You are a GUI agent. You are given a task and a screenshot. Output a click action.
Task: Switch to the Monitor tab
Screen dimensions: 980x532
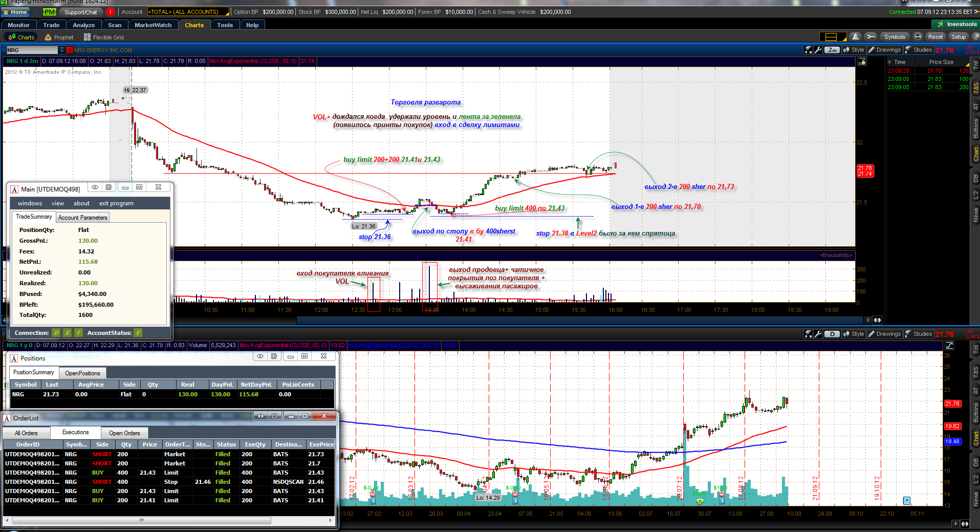(x=19, y=25)
